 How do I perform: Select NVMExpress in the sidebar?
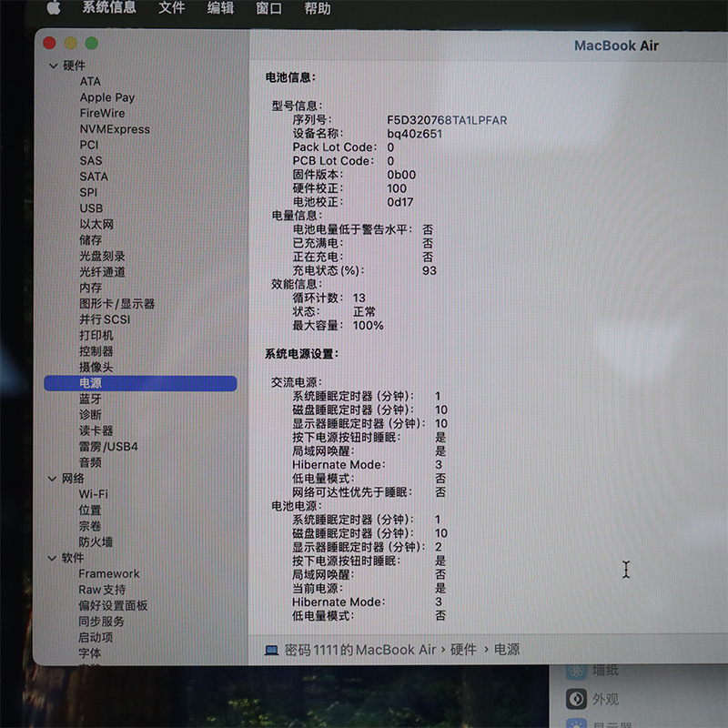(x=115, y=129)
